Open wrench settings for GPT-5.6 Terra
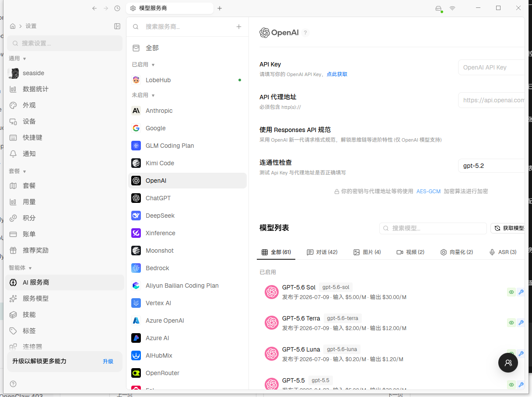Screen dimensions: 532x397 coord(521,323)
